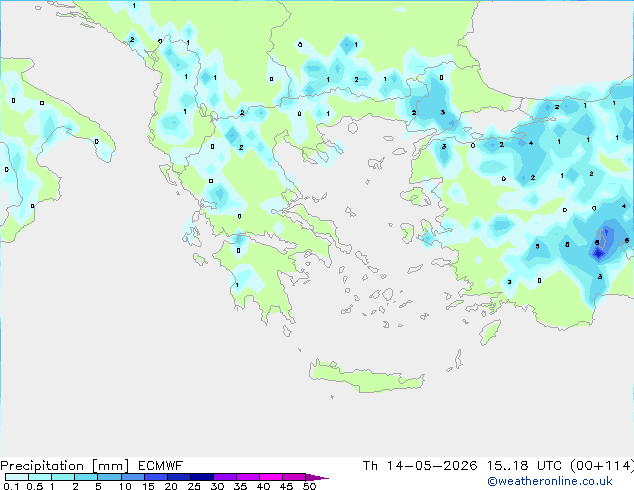This screenshot has width=634, height=490.
Task: Select the 0.1–0.5 mm legend color swatch
Action: point(17,477)
